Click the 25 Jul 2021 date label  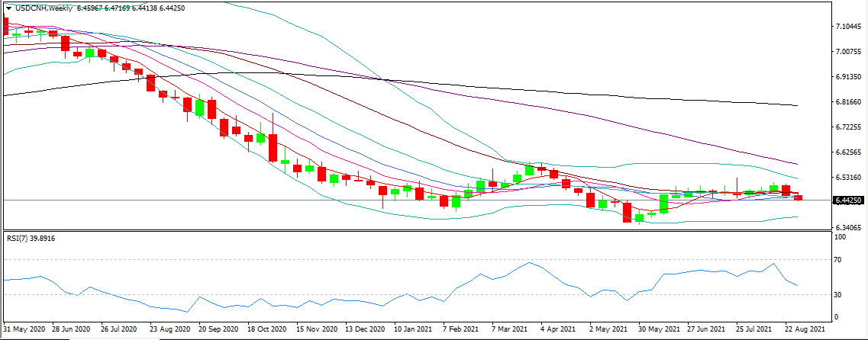[756, 328]
